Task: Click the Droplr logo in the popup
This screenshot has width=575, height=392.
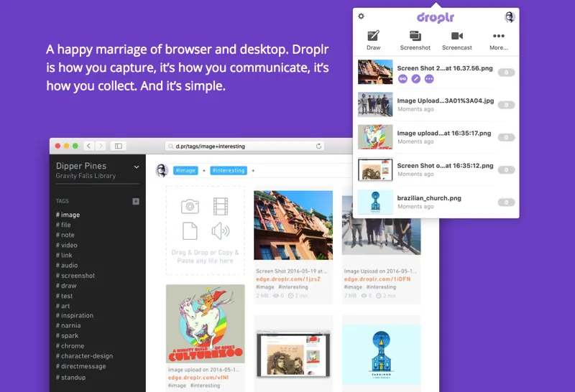Action: [436, 17]
